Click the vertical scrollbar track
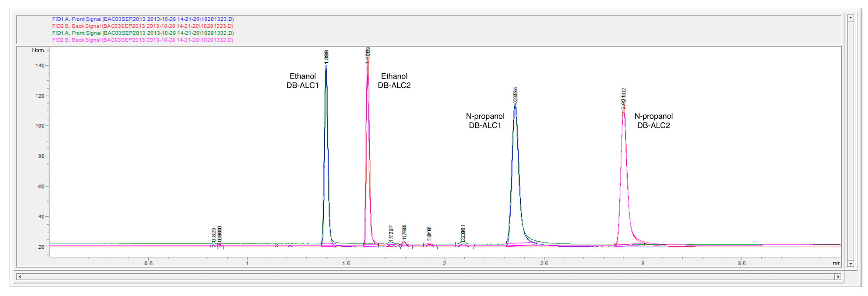 (x=850, y=141)
